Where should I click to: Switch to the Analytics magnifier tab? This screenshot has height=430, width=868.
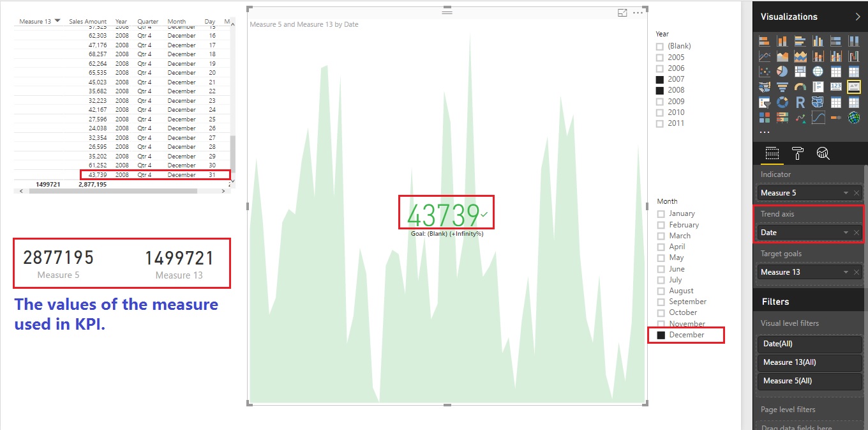click(x=823, y=153)
